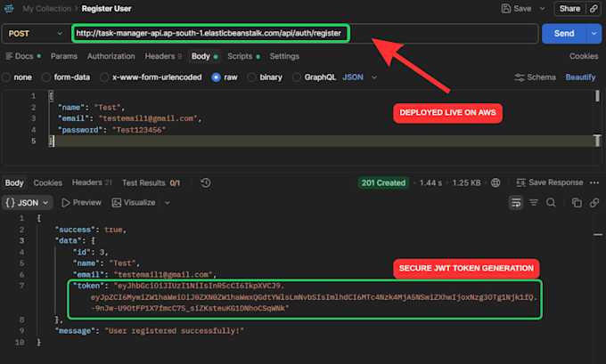606x364 pixels.
Task: Open the Send button options arrow
Action: (594, 34)
